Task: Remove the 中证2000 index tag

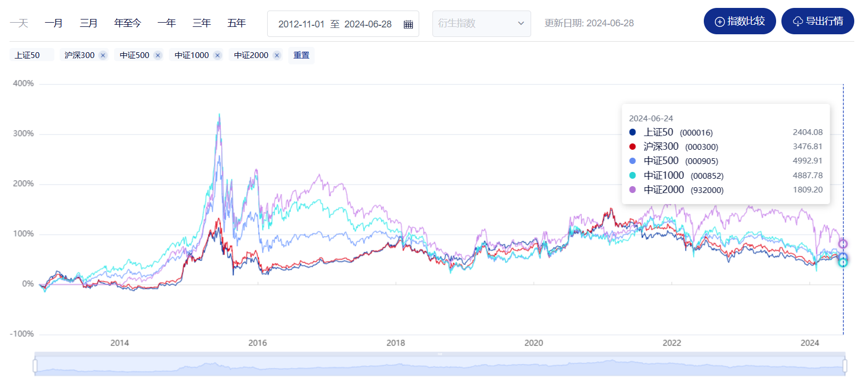Action: coord(277,55)
